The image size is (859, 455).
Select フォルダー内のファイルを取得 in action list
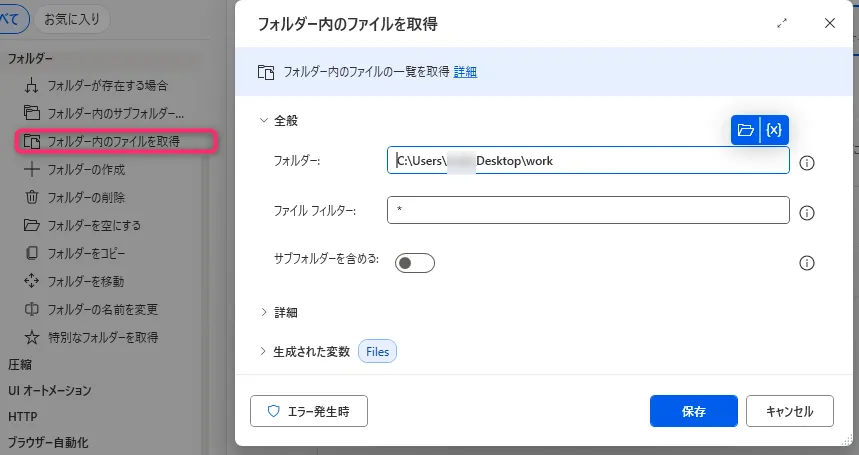[x=114, y=141]
